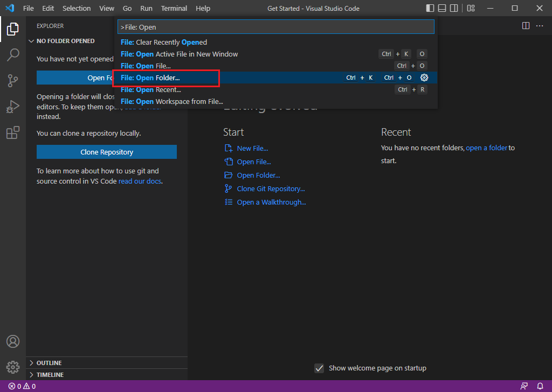
Task: Open the Source Control view
Action: pos(13,81)
